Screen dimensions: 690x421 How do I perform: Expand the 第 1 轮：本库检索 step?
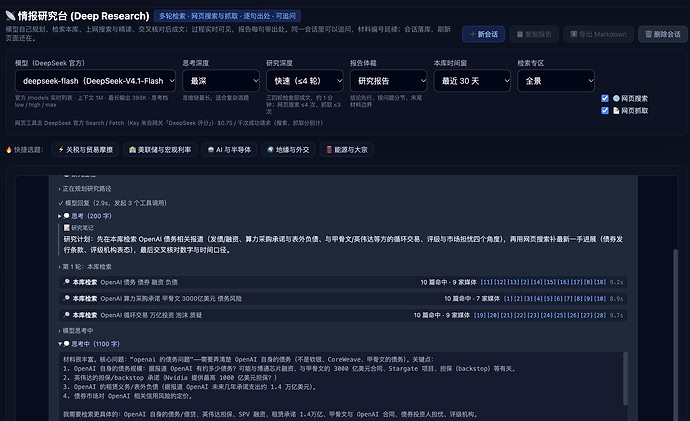click(x=84, y=267)
